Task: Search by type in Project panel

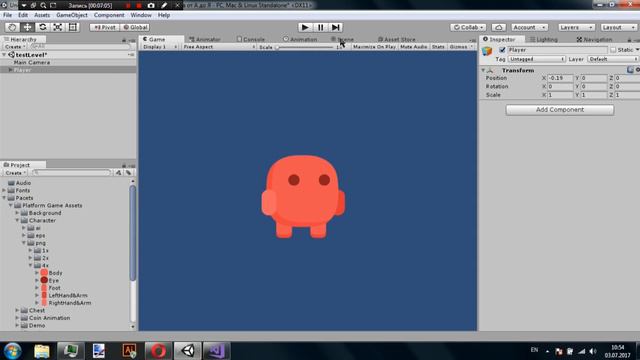Action: (x=118, y=173)
